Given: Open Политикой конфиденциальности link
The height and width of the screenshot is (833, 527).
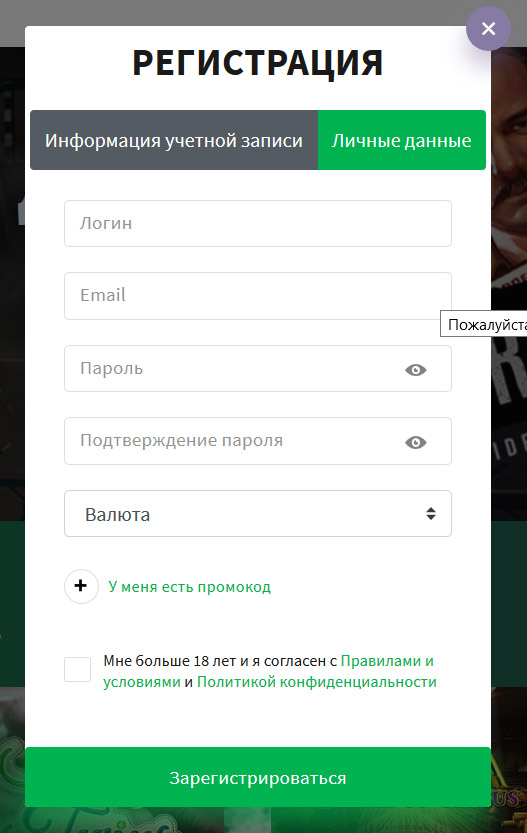Looking at the screenshot, I should pyautogui.click(x=317, y=682).
